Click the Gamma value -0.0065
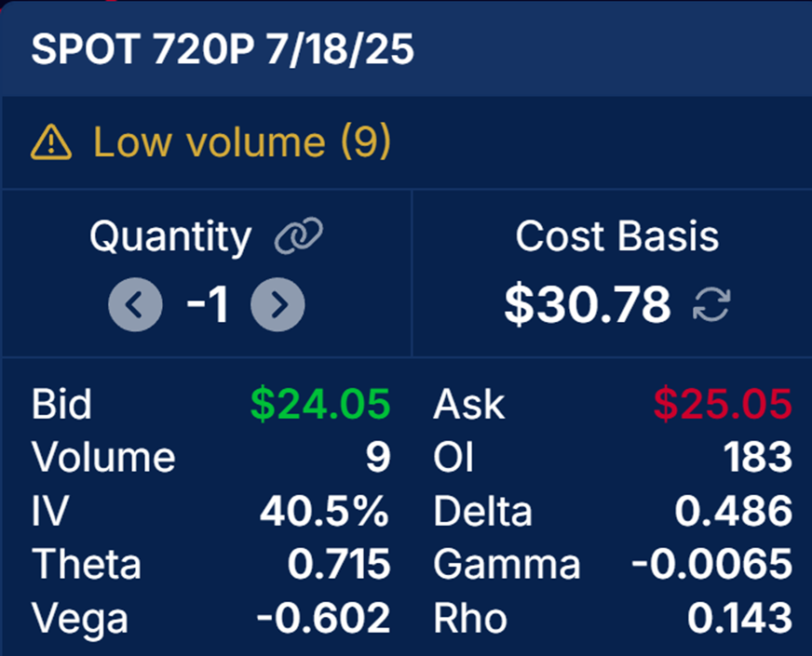The width and height of the screenshot is (812, 656). click(x=712, y=564)
